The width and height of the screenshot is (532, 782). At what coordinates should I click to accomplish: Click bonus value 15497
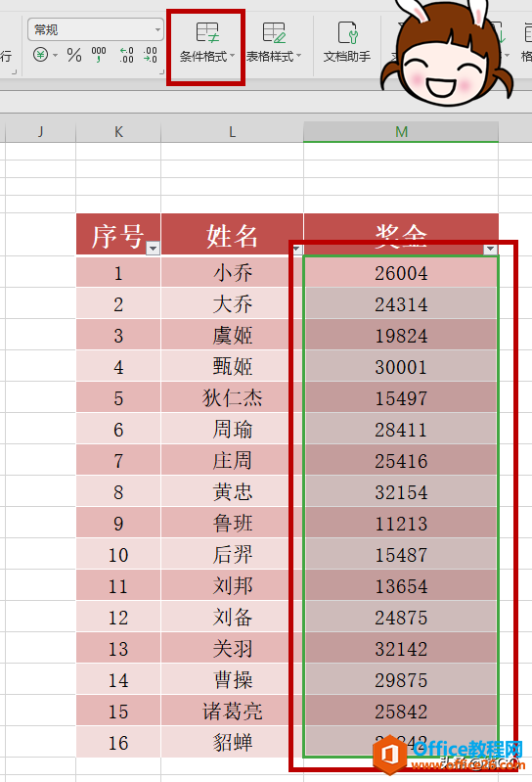click(401, 397)
